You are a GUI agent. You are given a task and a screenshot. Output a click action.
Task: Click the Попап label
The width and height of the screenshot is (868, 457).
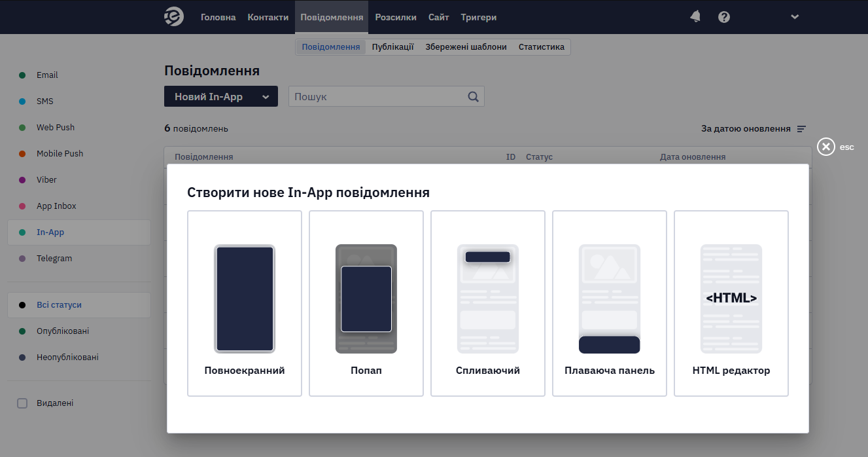tap(366, 371)
